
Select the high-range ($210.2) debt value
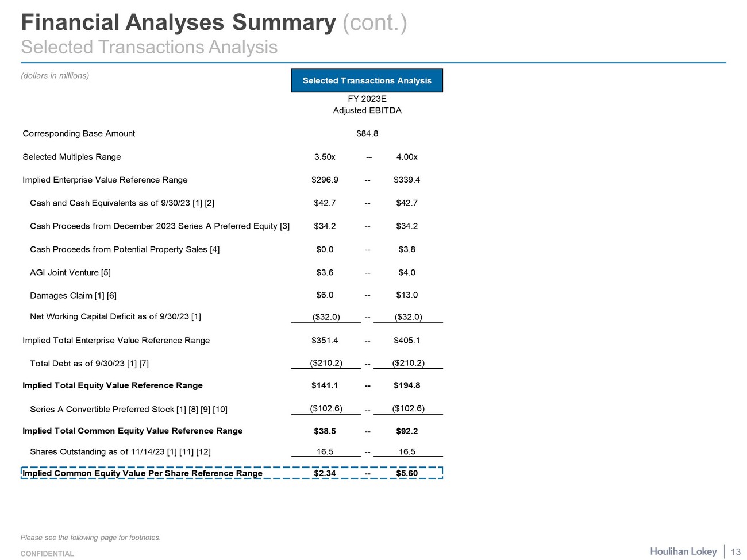tap(408, 362)
